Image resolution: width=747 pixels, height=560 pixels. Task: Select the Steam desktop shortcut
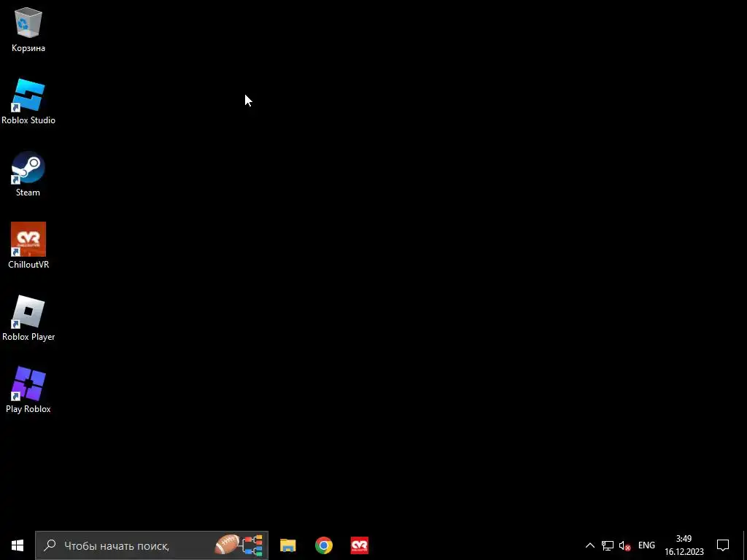[x=28, y=174]
